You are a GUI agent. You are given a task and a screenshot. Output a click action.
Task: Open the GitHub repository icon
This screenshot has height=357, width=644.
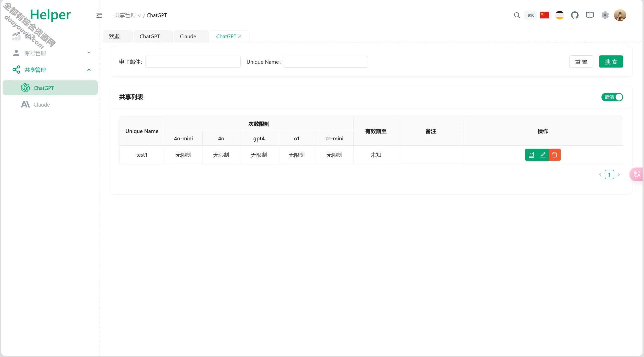(x=575, y=15)
